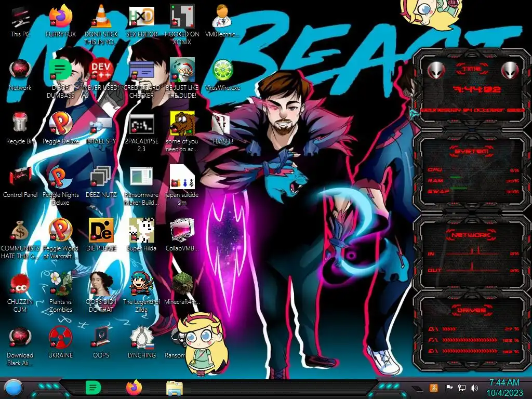Open the dog icon 'some of you need to ac...'
This screenshot has height=399, width=532.
182,132
